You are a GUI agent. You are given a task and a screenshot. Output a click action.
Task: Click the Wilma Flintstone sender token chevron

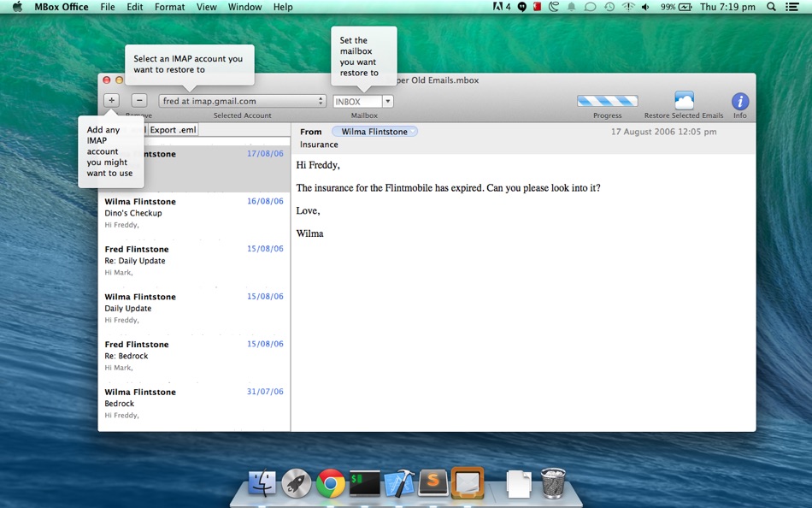[x=413, y=132]
